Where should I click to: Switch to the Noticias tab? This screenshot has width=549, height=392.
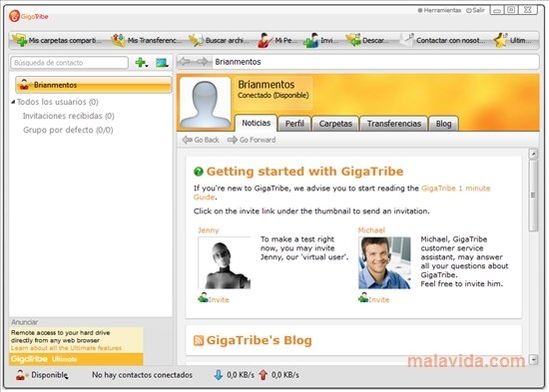[256, 123]
